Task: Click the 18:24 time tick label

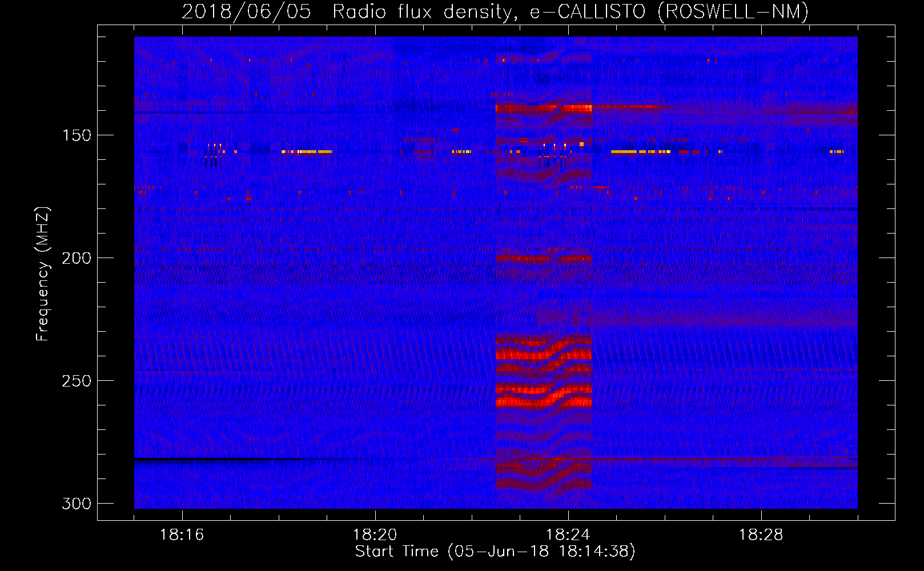Action: tap(568, 535)
